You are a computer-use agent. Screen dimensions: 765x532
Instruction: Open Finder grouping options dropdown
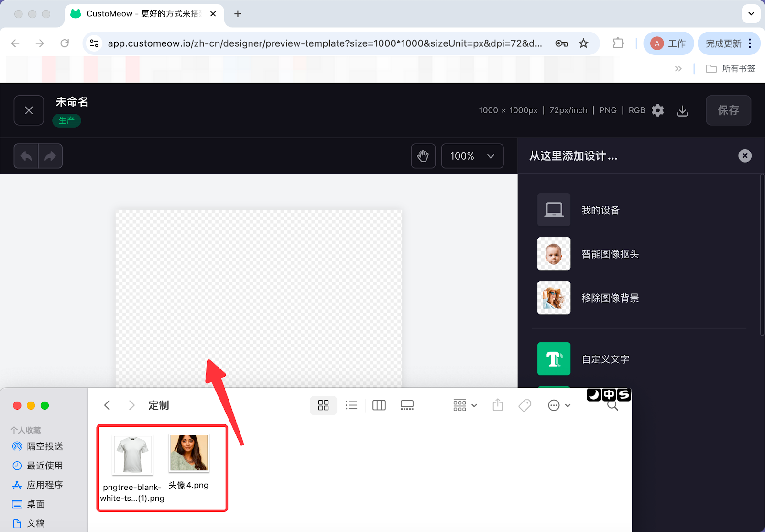(465, 405)
